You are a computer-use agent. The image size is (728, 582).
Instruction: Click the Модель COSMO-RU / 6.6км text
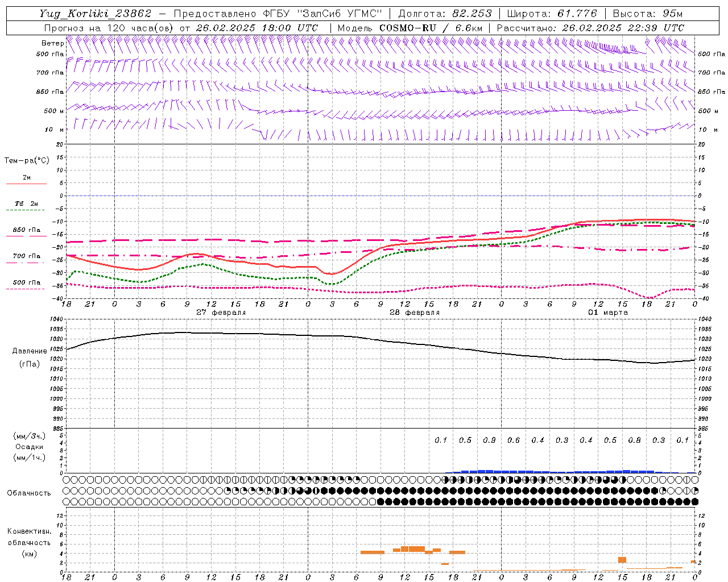pos(409,27)
